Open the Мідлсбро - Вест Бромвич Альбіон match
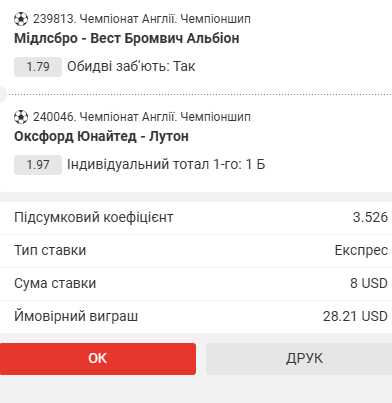This screenshot has height=403, width=392. tap(127, 38)
